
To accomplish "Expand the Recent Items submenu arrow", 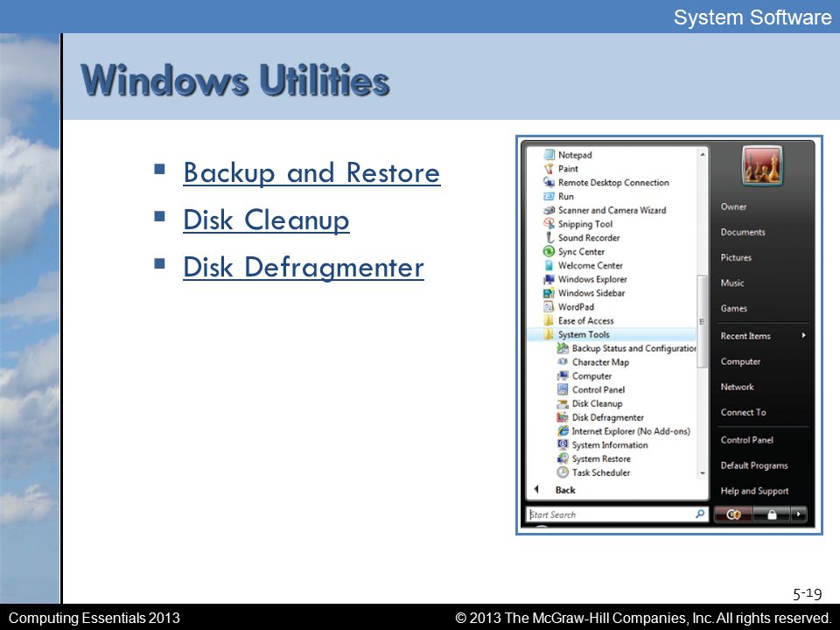I will [803, 335].
